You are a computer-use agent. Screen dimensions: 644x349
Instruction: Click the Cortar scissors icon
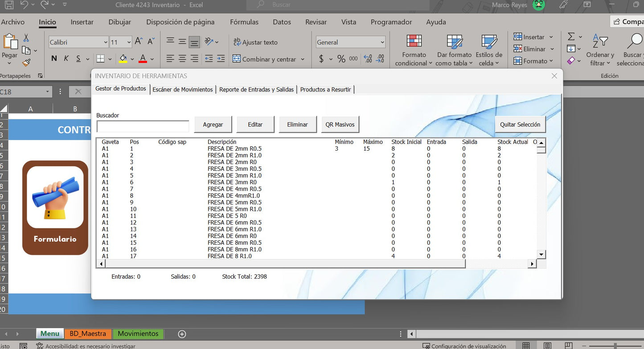click(26, 38)
